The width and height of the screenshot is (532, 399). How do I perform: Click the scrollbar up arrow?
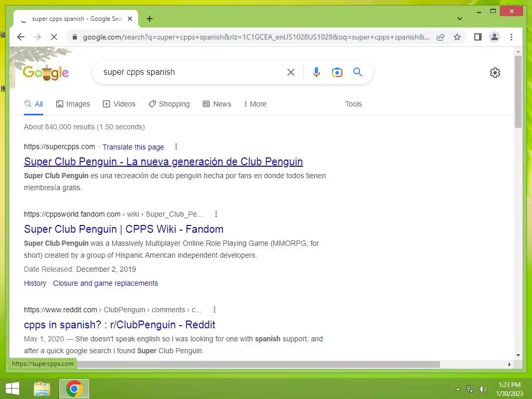coord(518,51)
